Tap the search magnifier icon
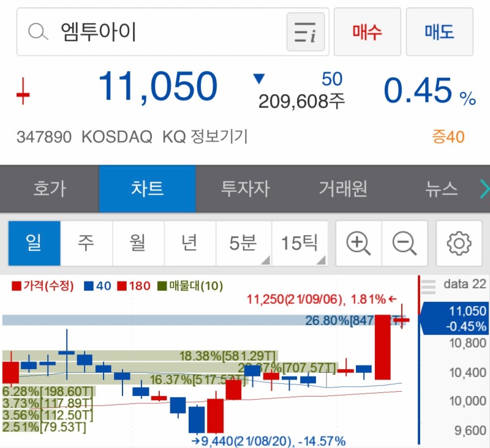The width and height of the screenshot is (490, 448). 38,32
